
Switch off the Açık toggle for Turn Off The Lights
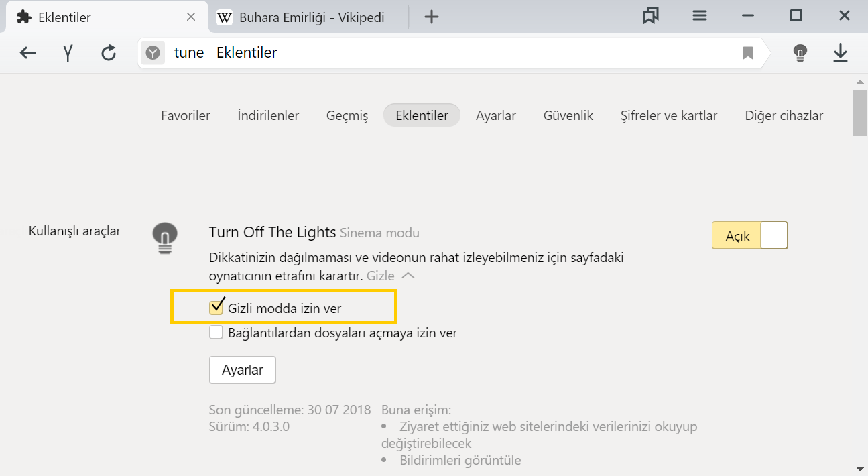[749, 236]
